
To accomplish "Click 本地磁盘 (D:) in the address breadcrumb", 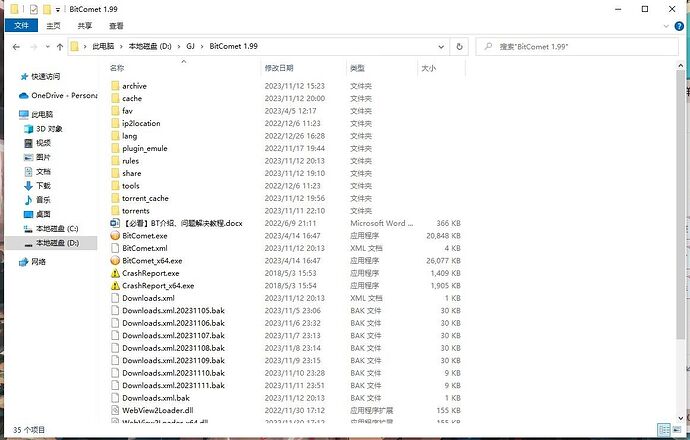I will 150,46.
